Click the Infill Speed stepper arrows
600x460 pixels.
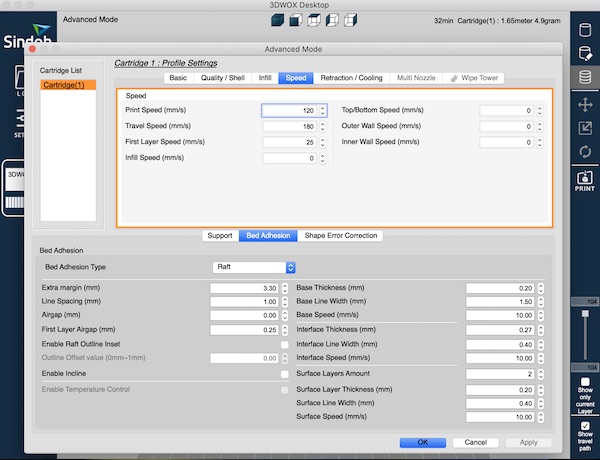[323, 158]
